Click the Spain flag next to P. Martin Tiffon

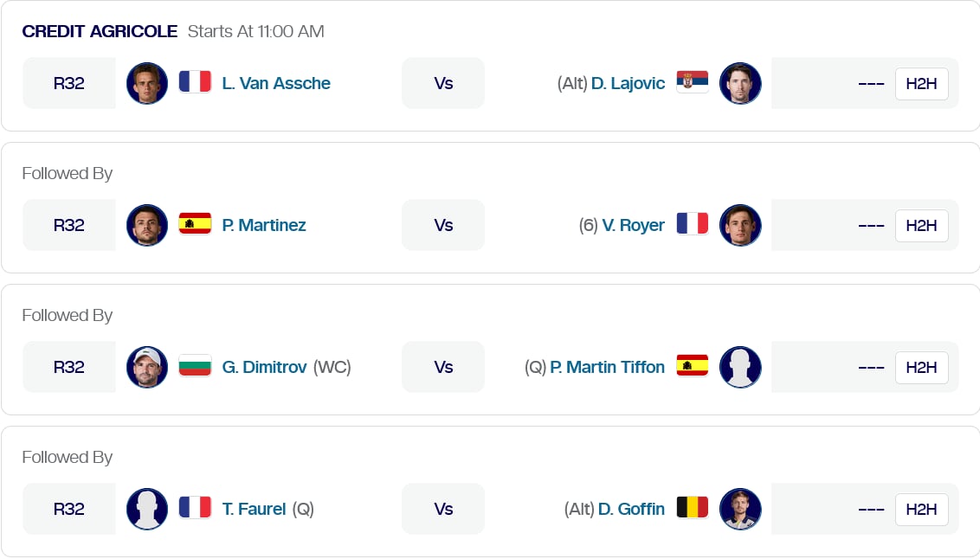pyautogui.click(x=692, y=367)
